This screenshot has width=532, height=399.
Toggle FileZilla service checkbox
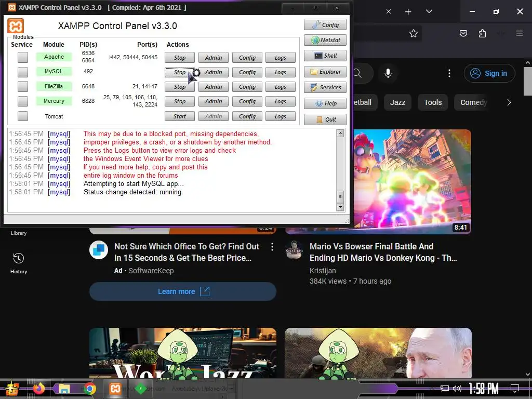(23, 87)
